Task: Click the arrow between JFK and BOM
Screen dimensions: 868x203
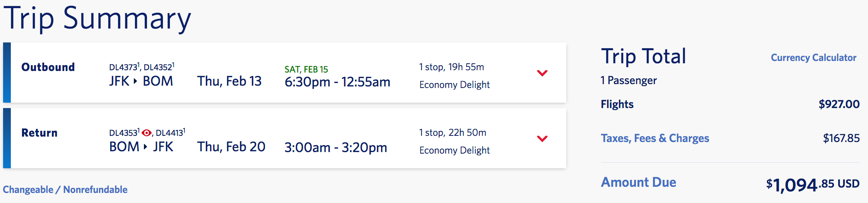Action: (135, 81)
